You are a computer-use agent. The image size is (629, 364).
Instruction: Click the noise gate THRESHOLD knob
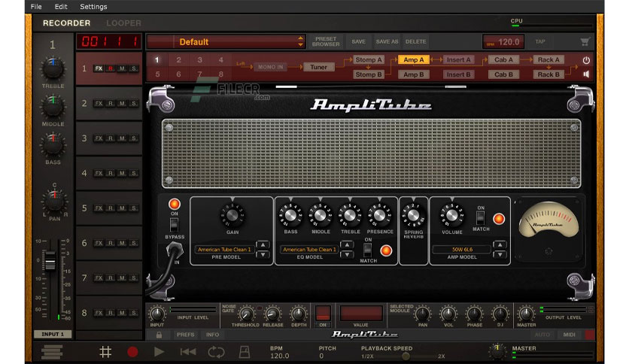click(246, 314)
